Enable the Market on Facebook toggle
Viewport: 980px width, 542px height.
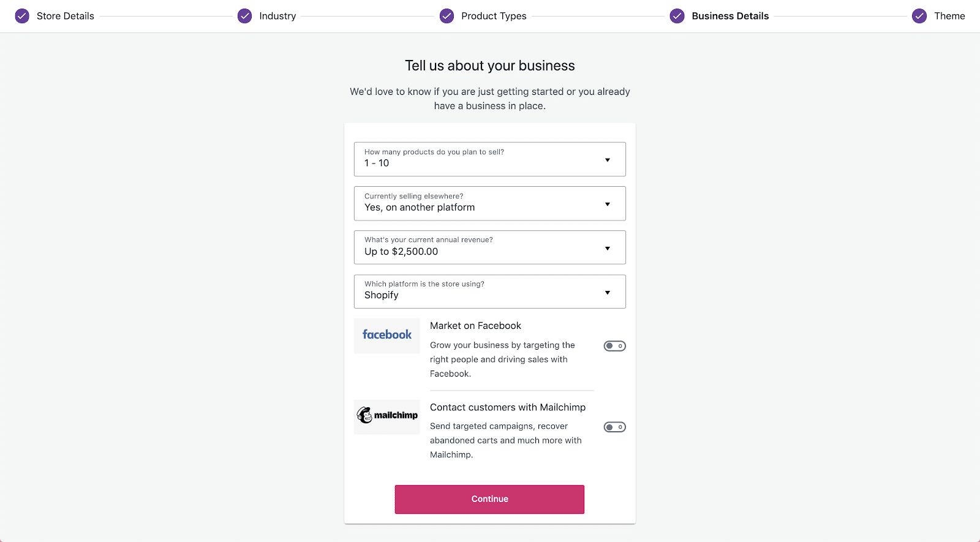614,346
